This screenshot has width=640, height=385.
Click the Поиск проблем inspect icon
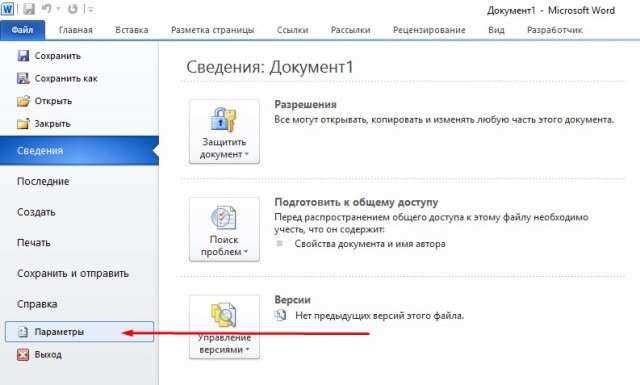223,217
